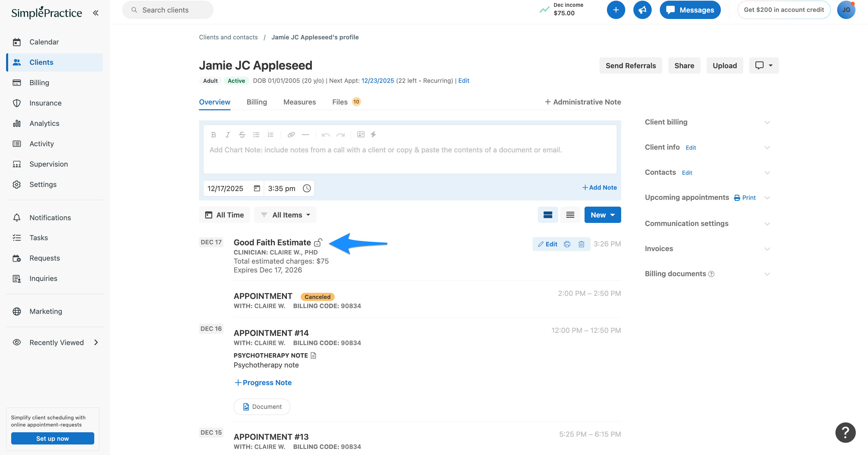868x455 pixels.
Task: Open next appointment 12/23/2025 link
Action: (x=377, y=81)
